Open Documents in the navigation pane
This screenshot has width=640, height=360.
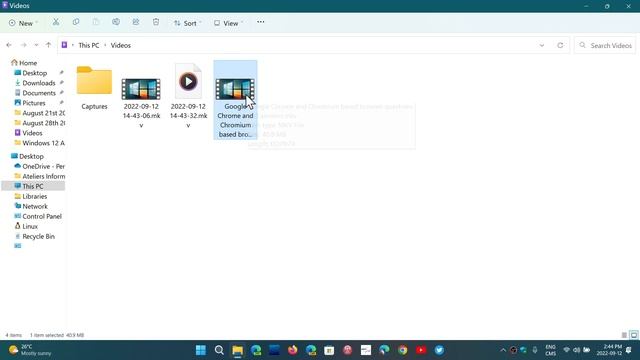39,93
